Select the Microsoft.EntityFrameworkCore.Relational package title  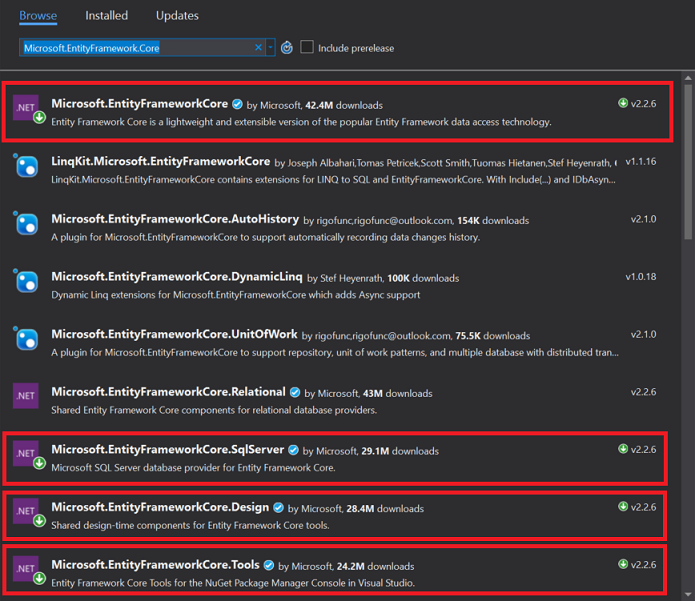click(168, 392)
